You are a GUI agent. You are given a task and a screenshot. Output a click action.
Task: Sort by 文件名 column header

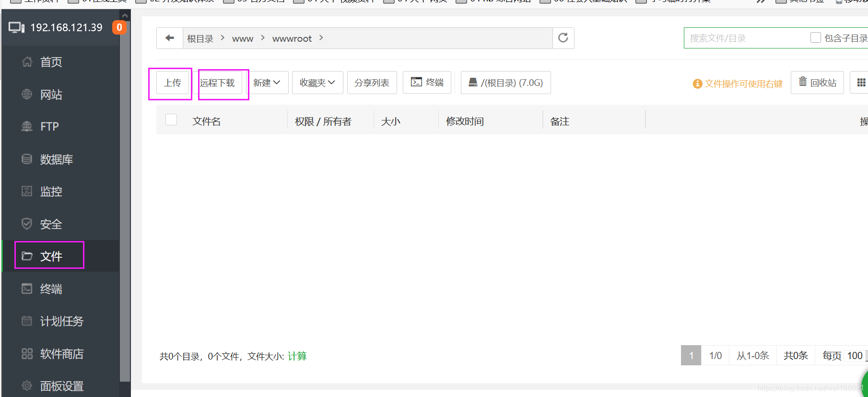207,121
